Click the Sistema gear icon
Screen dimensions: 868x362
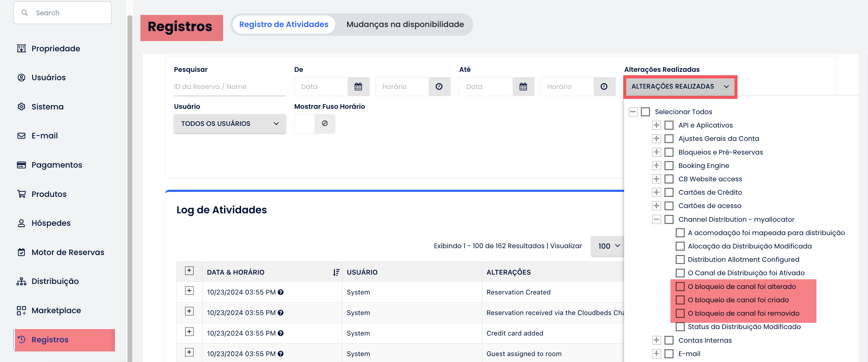pos(21,107)
